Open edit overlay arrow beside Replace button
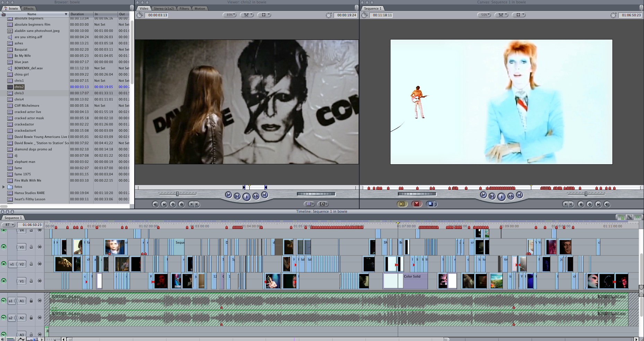Image resolution: width=644 pixels, height=341 pixels. tap(436, 204)
